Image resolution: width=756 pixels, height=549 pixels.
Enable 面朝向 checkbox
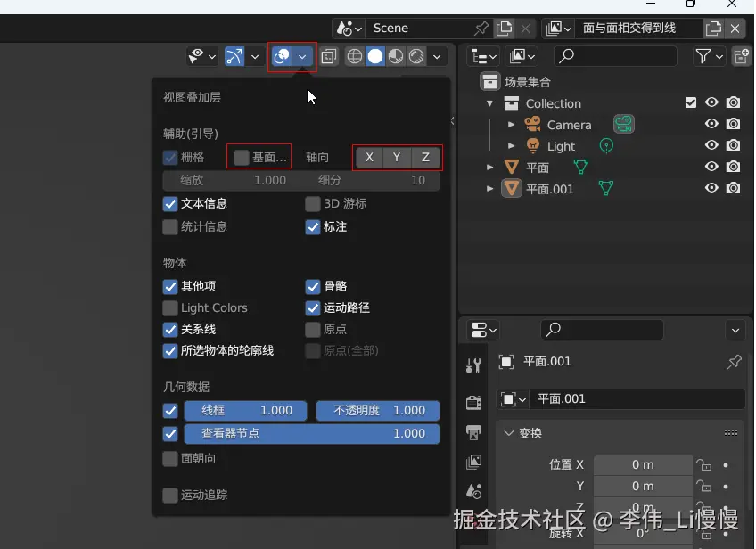pos(170,458)
